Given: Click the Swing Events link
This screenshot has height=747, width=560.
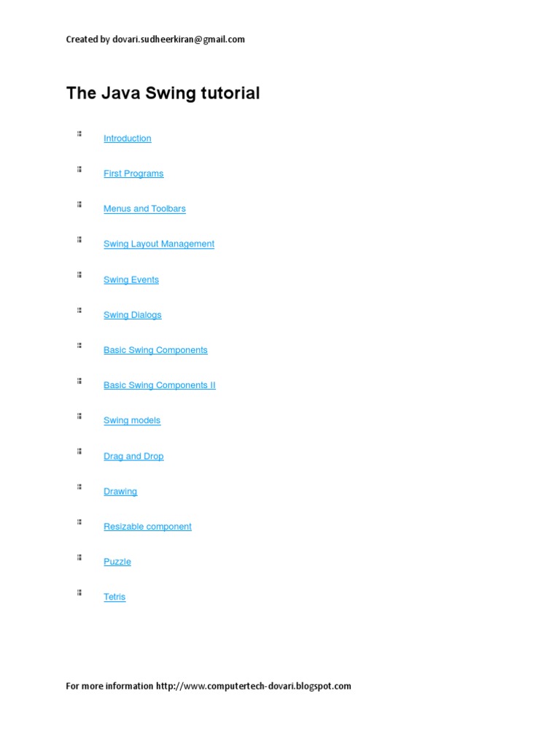Looking at the screenshot, I should 131,279.
